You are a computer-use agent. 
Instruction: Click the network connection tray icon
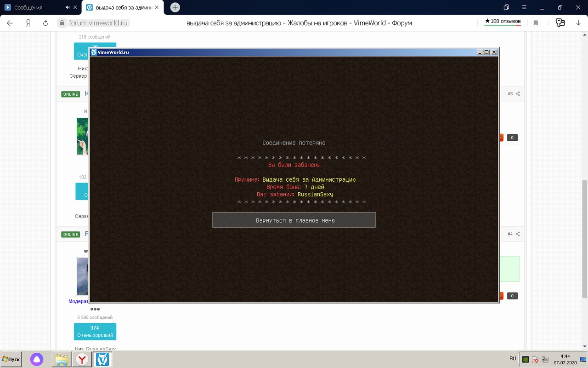[545, 360]
